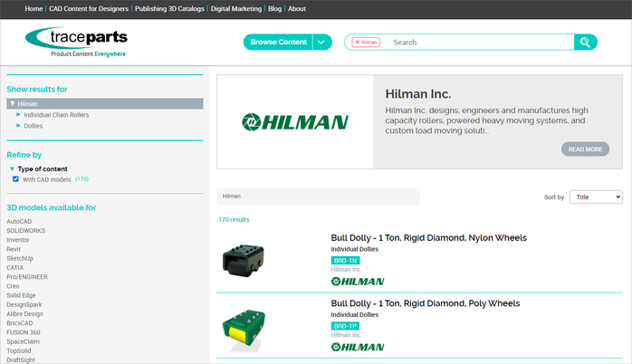Filter 3D models by BricsCAD
Viewport: 632px width, 364px height.
(19, 323)
